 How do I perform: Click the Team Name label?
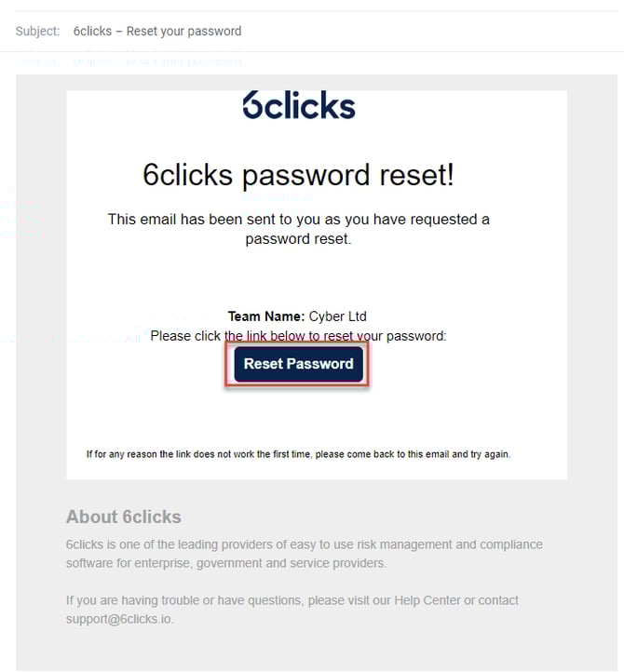[265, 316]
